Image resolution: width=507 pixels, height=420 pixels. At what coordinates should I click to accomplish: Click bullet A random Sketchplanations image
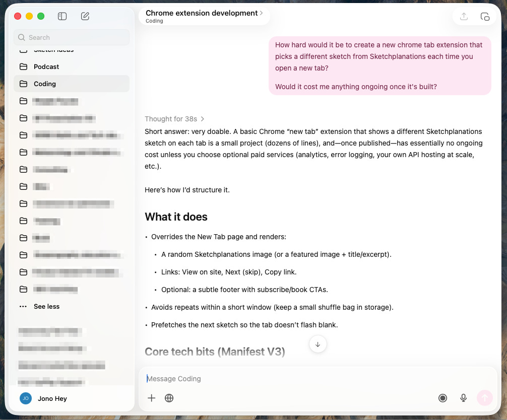[x=276, y=254]
